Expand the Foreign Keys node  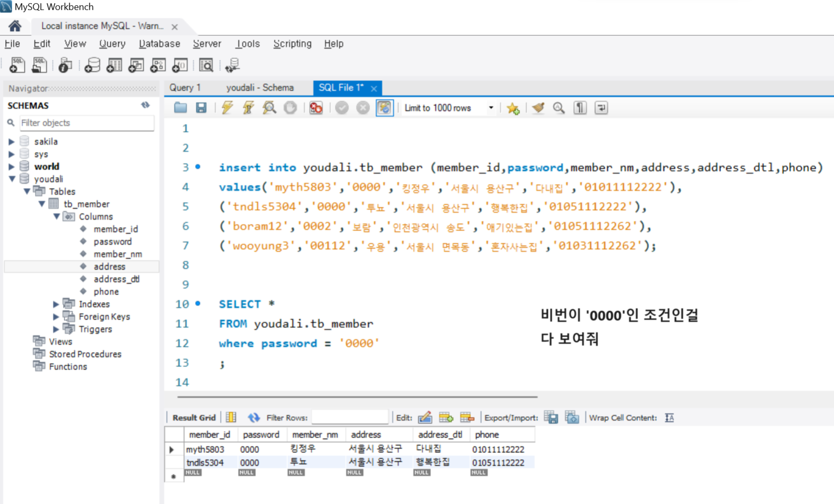(x=56, y=317)
